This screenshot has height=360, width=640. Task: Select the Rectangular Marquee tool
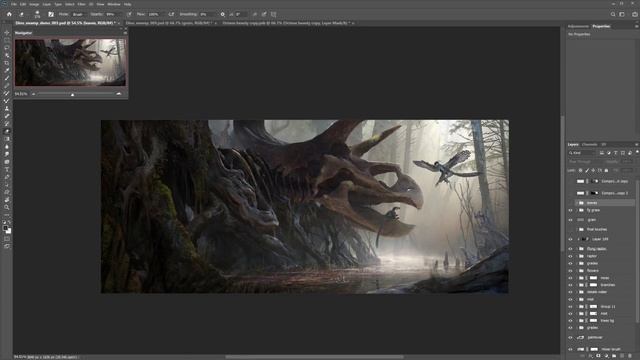click(x=7, y=40)
